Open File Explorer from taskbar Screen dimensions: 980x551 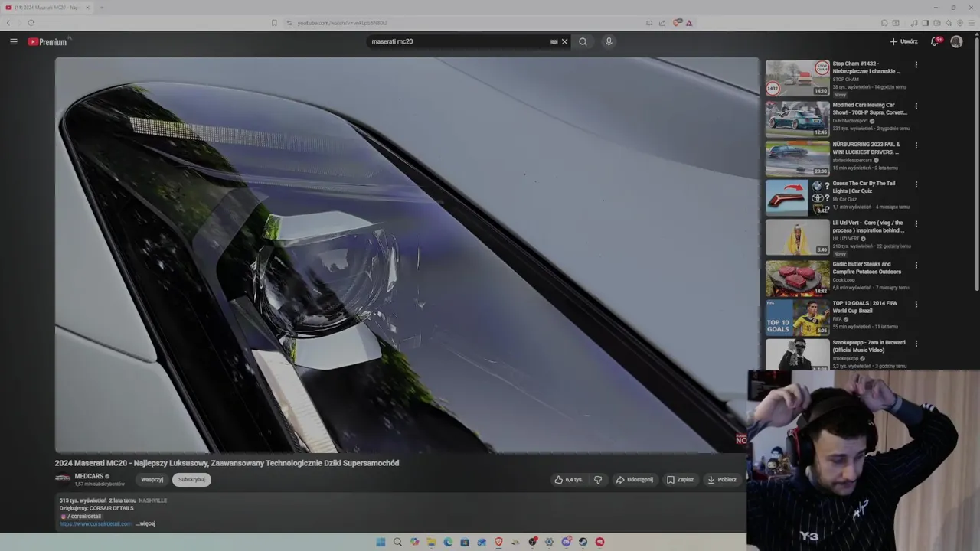coord(431,542)
